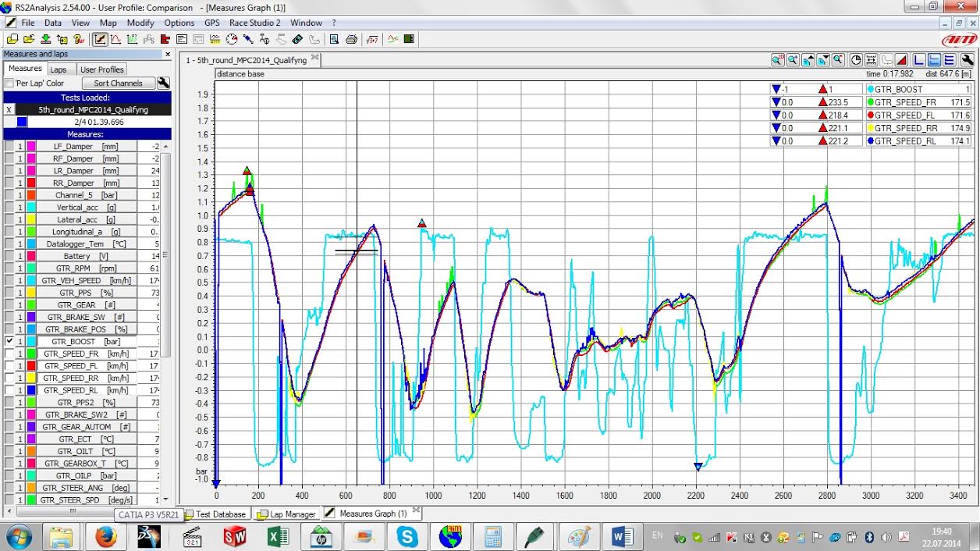Click the blue lap color square for 2/4
The width and height of the screenshot is (980, 551).
(22, 122)
